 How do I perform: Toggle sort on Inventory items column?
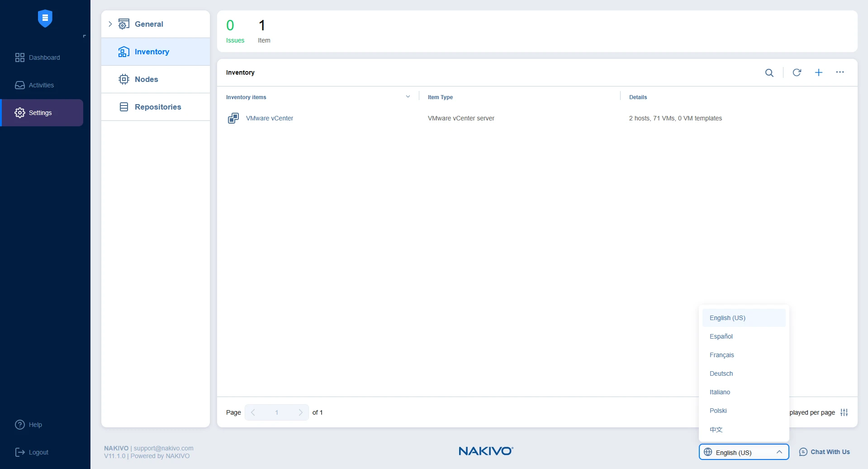pyautogui.click(x=408, y=97)
